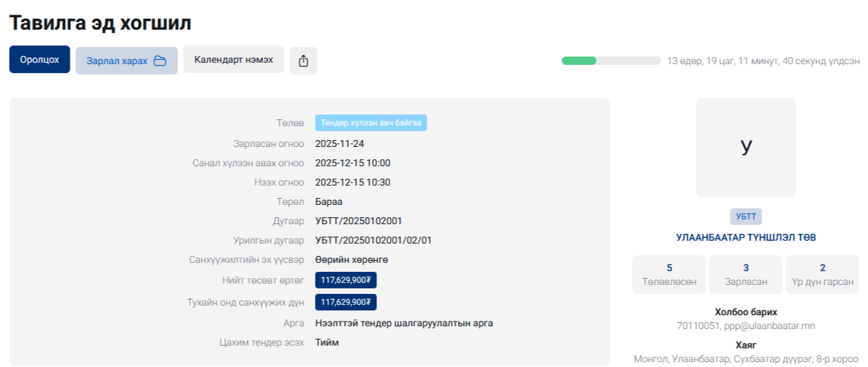868x367 pixels.
Task: Click the УБТТ badge tag
Action: pyautogui.click(x=746, y=216)
